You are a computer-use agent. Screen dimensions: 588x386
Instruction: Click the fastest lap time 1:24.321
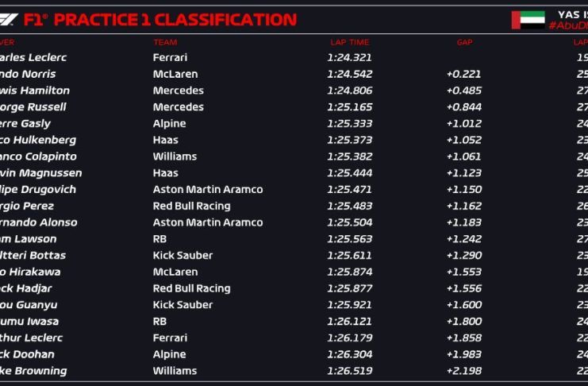(349, 57)
